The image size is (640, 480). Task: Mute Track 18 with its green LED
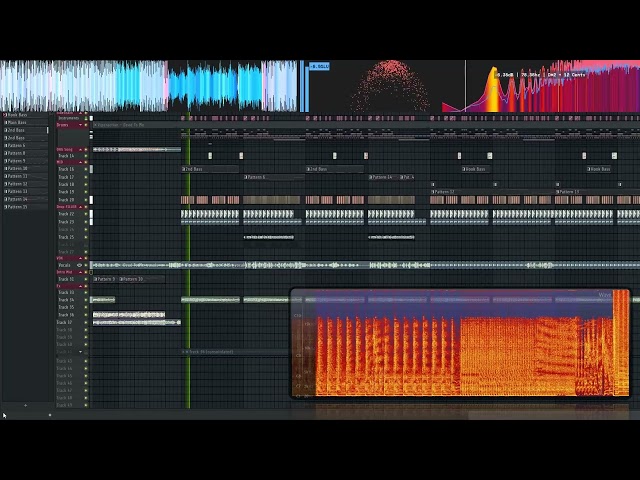point(86,184)
